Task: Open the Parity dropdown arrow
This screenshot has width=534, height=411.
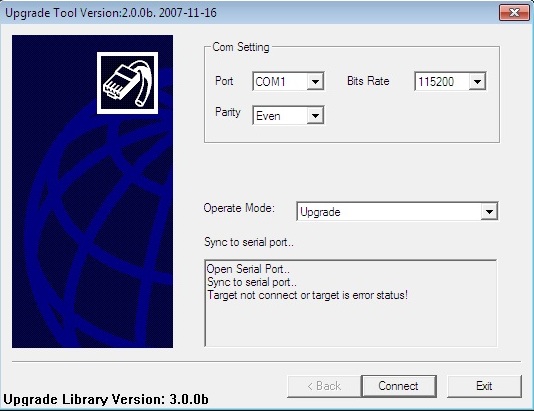Action: (315, 115)
